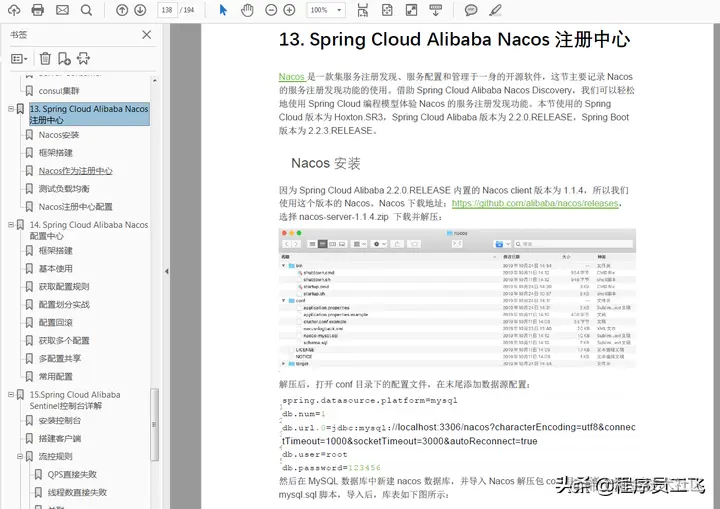Collapse the chapter 14 bookmark node
This screenshot has height=509, width=720.
pyautogui.click(x=11, y=225)
